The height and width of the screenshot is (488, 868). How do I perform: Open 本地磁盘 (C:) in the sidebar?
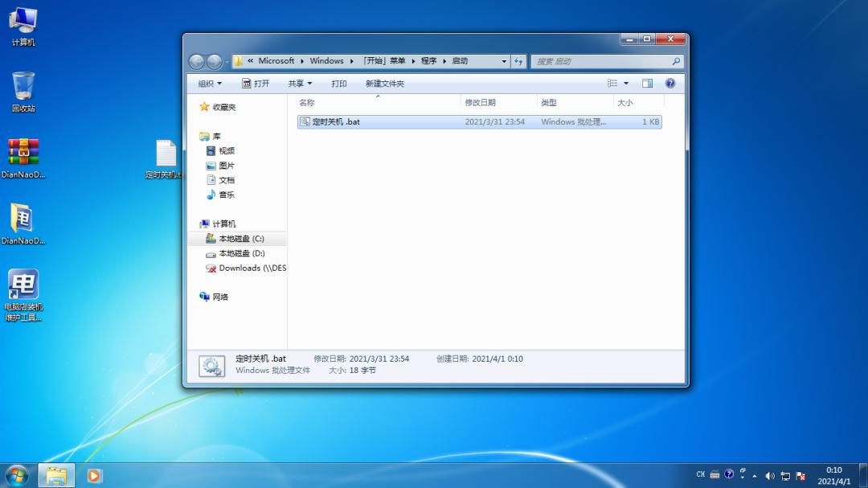click(x=233, y=238)
